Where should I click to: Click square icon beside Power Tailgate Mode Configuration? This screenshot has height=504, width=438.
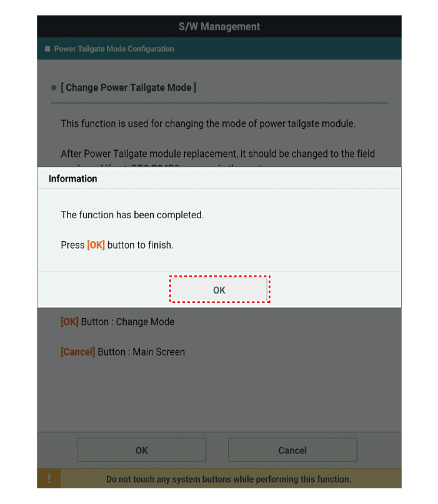click(x=47, y=49)
